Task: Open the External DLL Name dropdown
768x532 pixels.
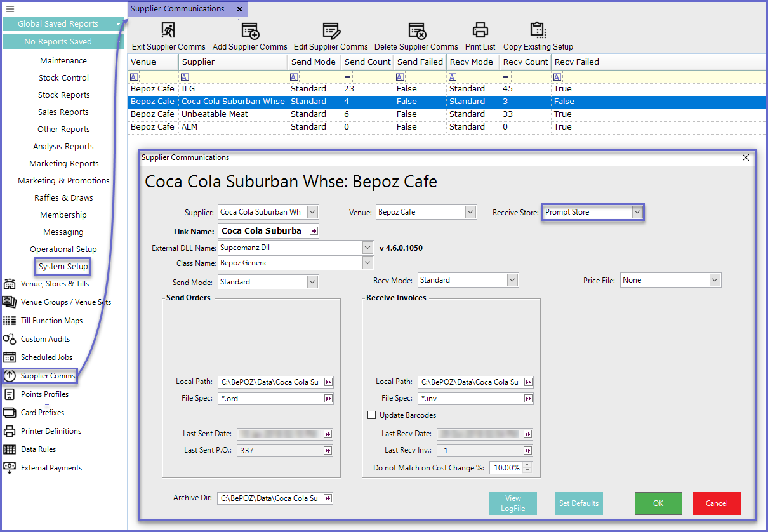Action: (367, 248)
